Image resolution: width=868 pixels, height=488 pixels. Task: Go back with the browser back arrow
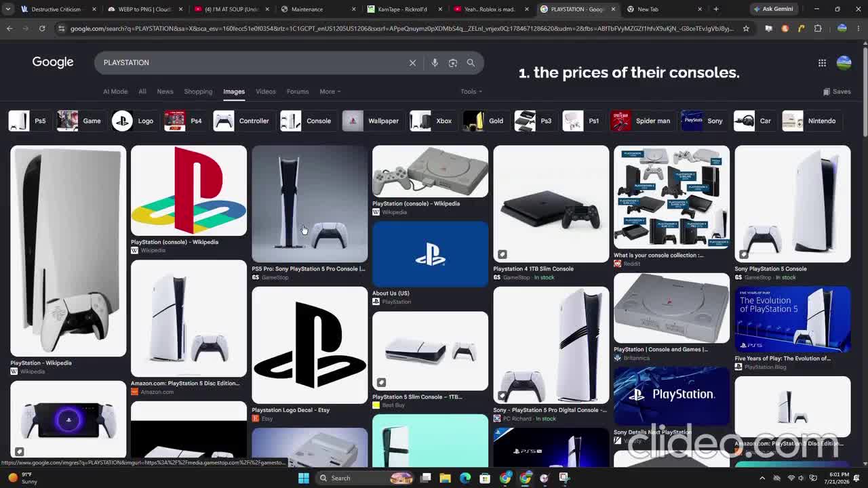9,28
